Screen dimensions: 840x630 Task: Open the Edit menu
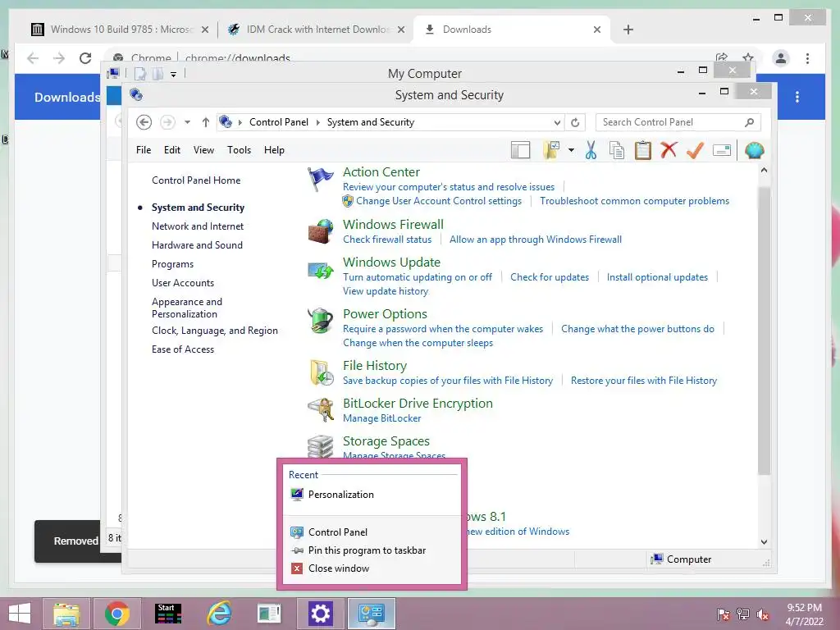pyautogui.click(x=172, y=150)
